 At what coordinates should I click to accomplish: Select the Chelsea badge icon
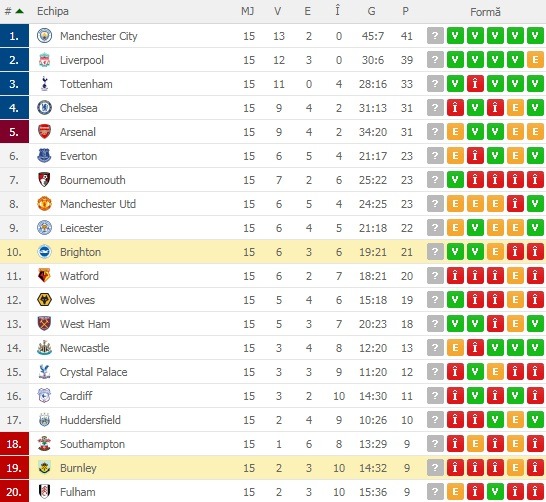click(x=44, y=108)
